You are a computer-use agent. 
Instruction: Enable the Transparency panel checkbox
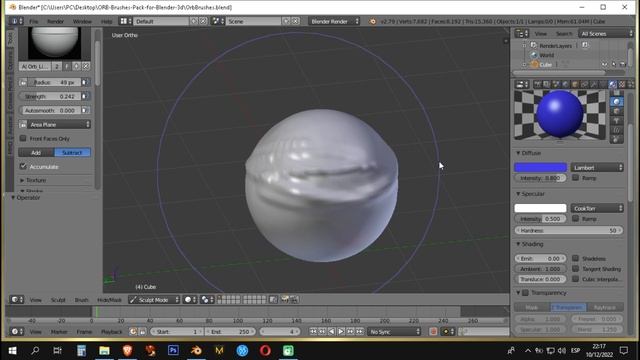click(x=526, y=293)
